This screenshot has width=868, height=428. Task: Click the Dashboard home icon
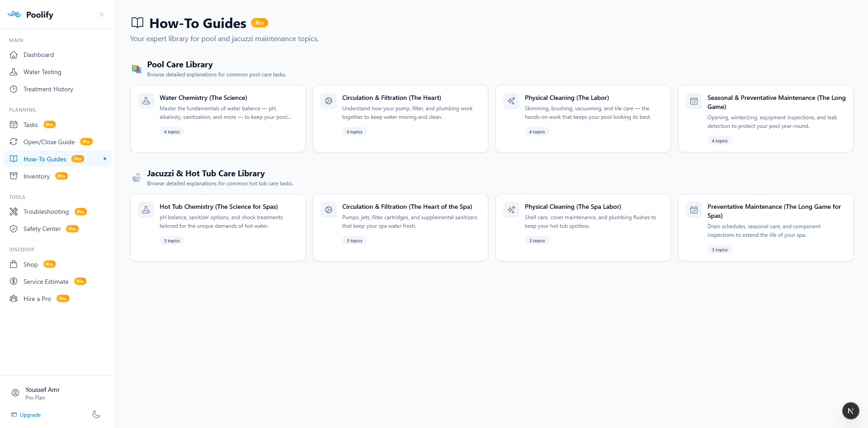click(x=14, y=55)
